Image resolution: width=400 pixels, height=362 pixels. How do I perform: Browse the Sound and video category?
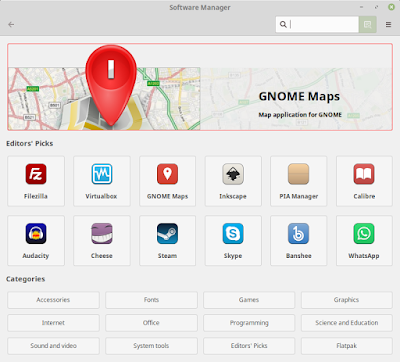53,346
